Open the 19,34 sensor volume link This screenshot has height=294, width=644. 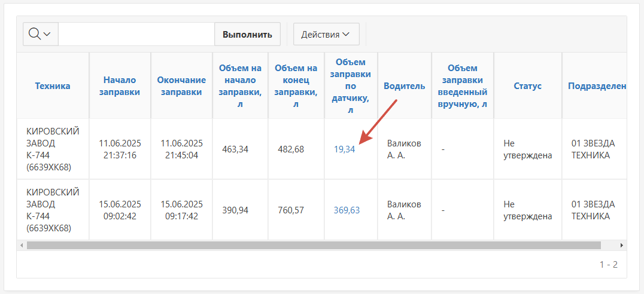344,149
